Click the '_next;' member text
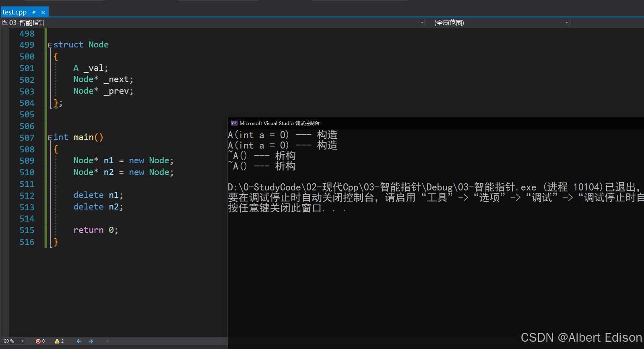 118,80
